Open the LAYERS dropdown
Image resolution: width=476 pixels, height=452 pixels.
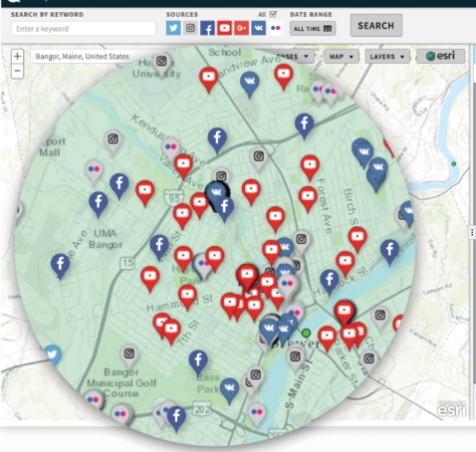387,57
